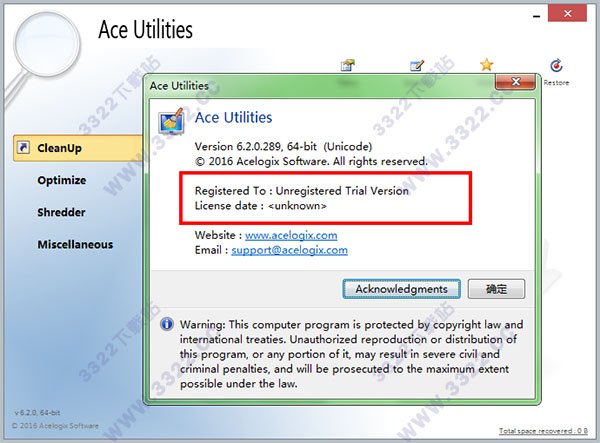The height and width of the screenshot is (443, 600).
Task: Email support@acelogix.com via the link
Action: point(289,250)
